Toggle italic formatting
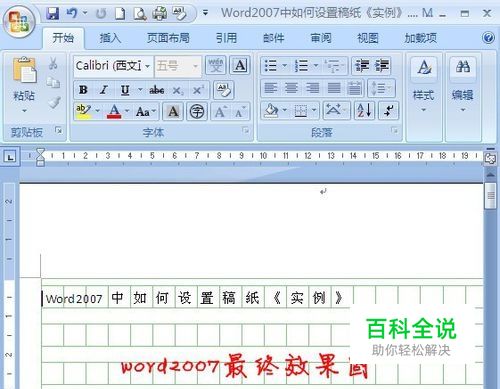500x389 pixels. click(104, 90)
